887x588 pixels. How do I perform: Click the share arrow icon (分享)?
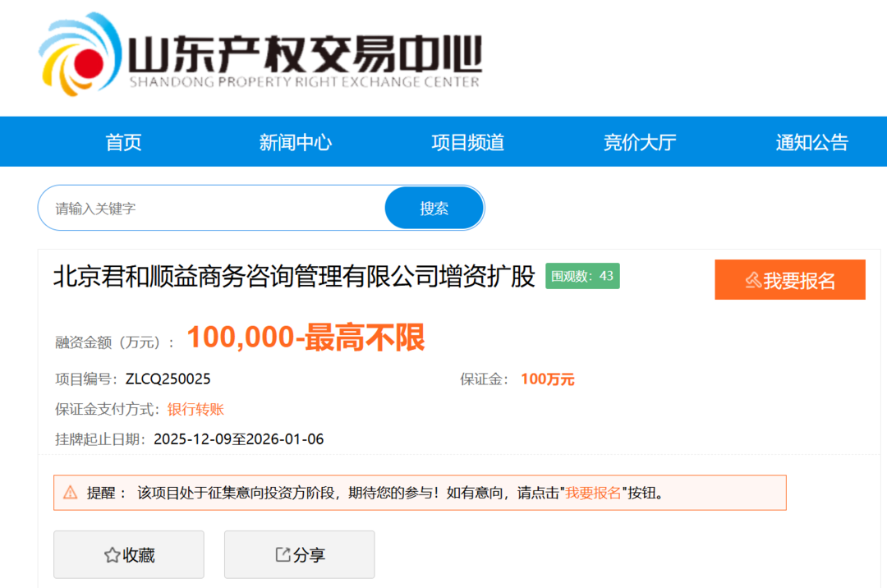283,555
